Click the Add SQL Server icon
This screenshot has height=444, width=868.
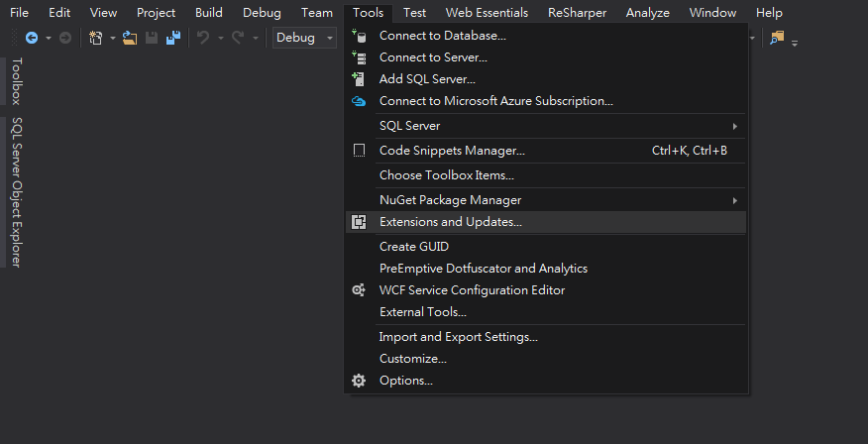click(359, 79)
